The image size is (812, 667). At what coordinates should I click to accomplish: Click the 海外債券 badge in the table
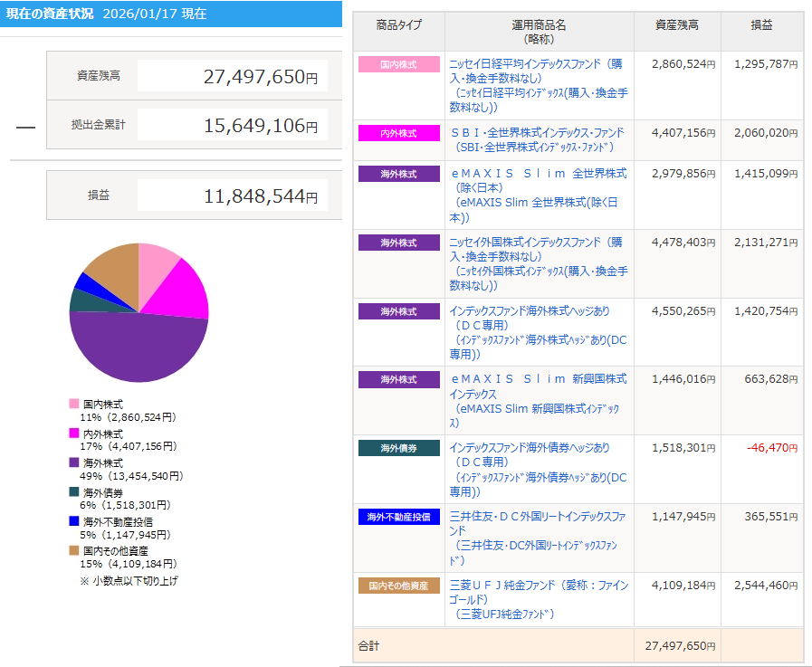click(398, 448)
